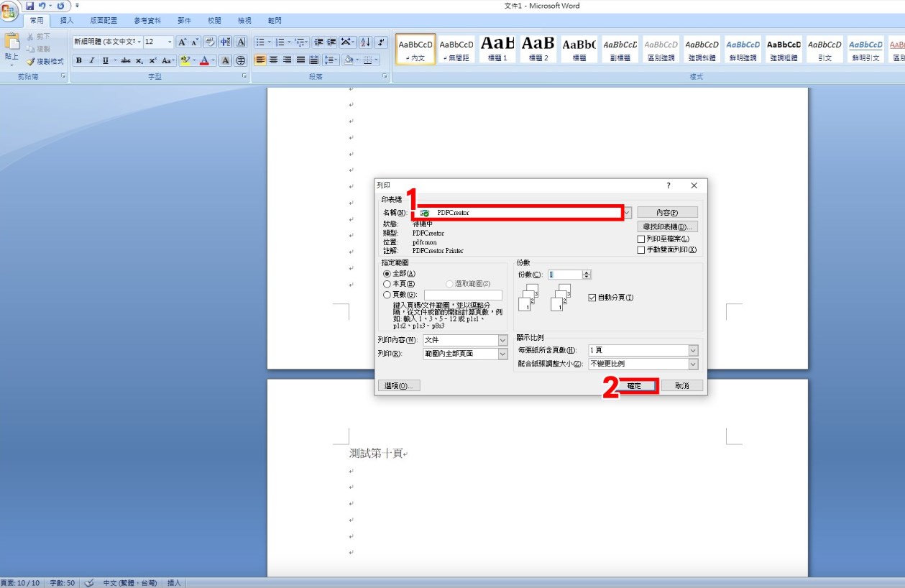Open the font color picker red A
Screen dimensions: 905x588
pyautogui.click(x=204, y=60)
